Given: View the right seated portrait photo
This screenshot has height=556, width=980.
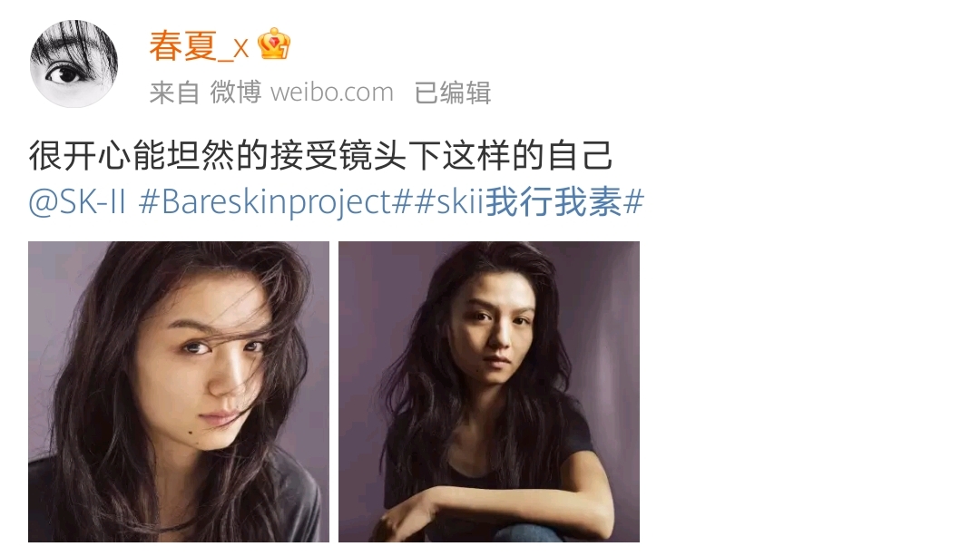Looking at the screenshot, I should click(489, 392).
